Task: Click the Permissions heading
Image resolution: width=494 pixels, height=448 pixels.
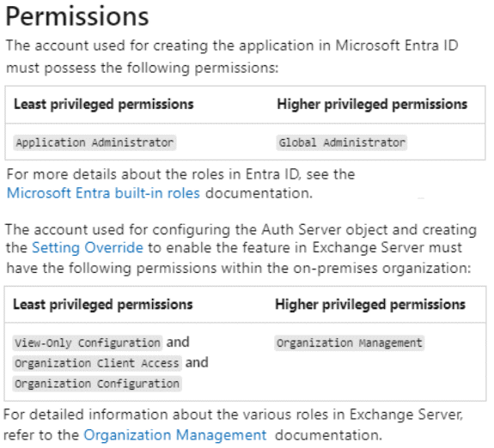Action: tap(77, 16)
